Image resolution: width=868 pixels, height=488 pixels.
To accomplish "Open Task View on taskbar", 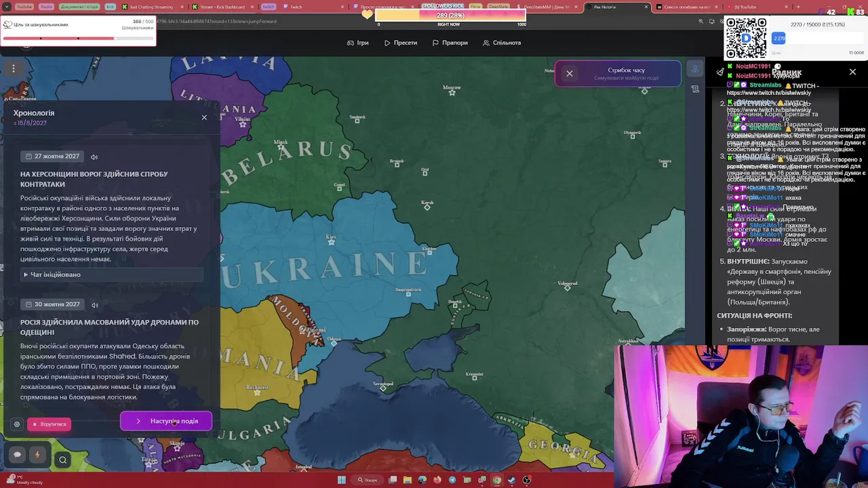I will 393,480.
